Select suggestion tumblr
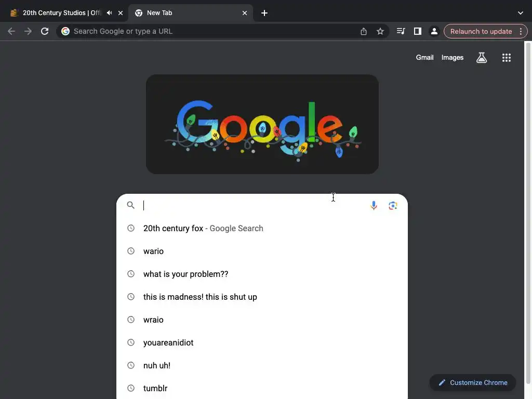Viewport: 532px width, 399px height. click(x=262, y=388)
